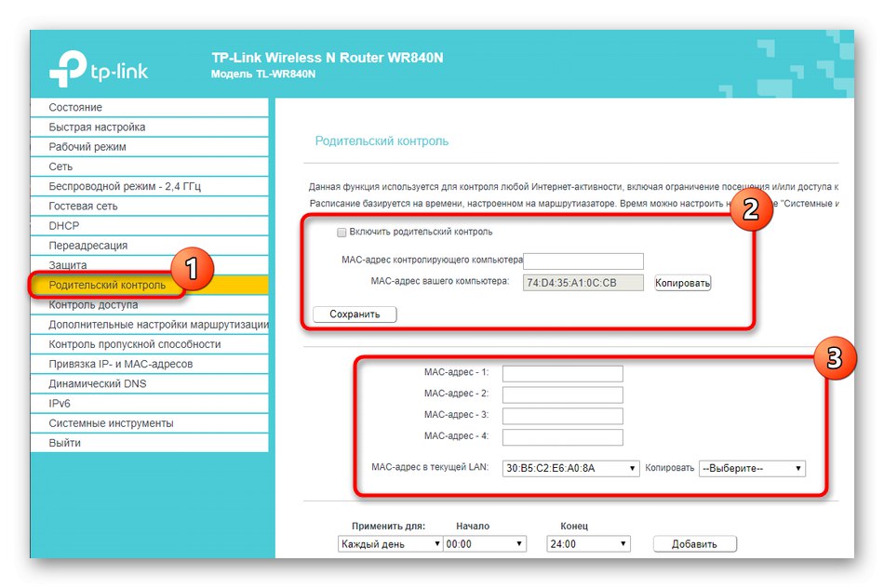Open the MAC-адрес в текущей LAN dropdown
884x588 pixels.
(x=570, y=468)
